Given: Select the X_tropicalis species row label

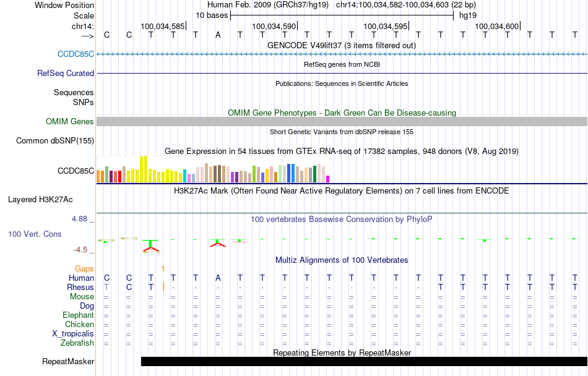Looking at the screenshot, I should click(x=73, y=334).
